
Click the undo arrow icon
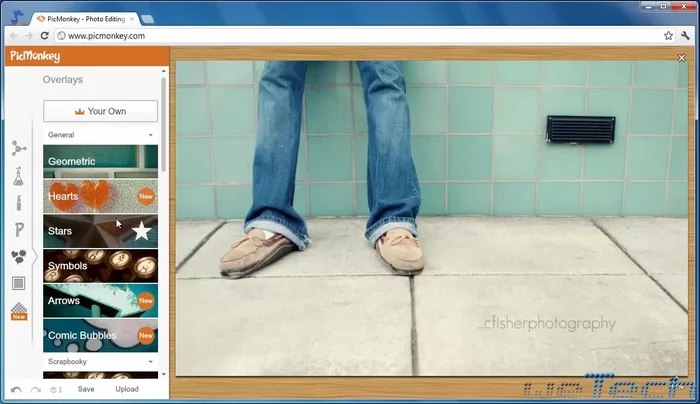coord(16,389)
